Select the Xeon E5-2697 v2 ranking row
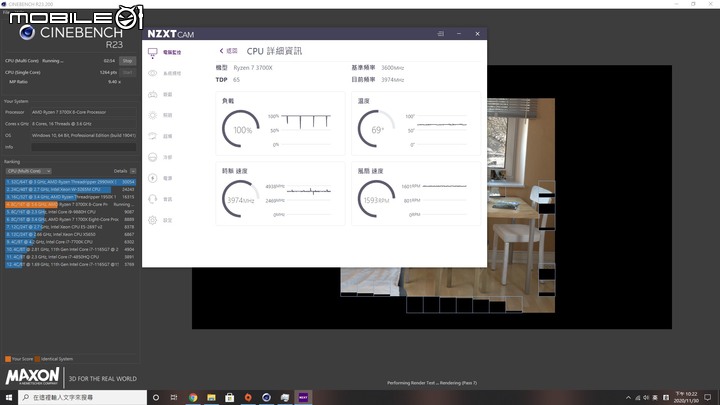The image size is (720, 405). (x=70, y=227)
